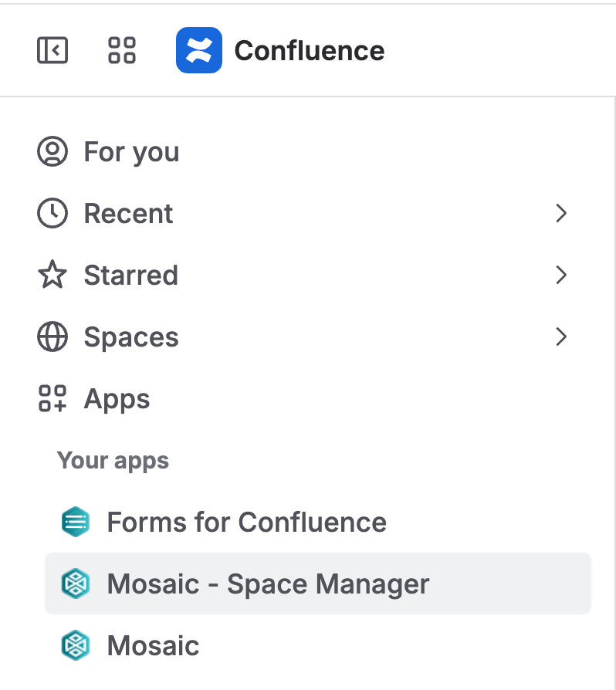The height and width of the screenshot is (690, 616).
Task: Collapse the sidebar with the panel icon
Action: (x=52, y=50)
